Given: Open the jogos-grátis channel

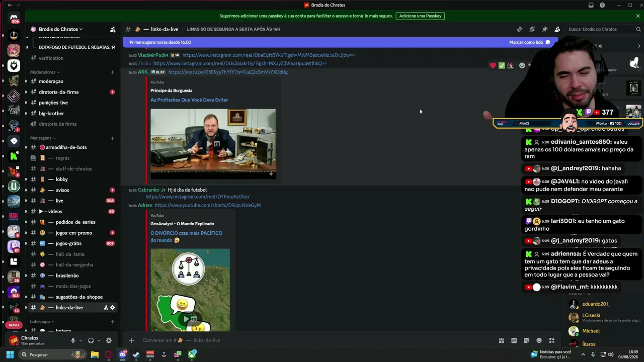Looking at the screenshot, I should 72,243.
